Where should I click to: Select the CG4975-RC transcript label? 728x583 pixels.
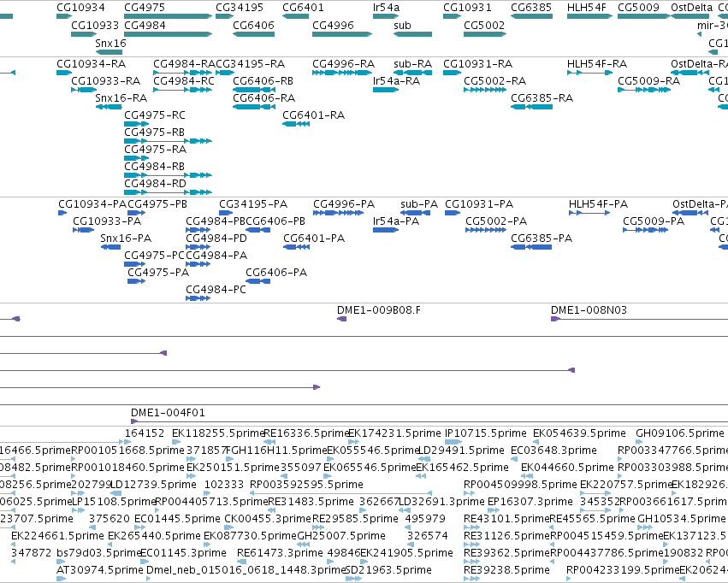pos(155,115)
